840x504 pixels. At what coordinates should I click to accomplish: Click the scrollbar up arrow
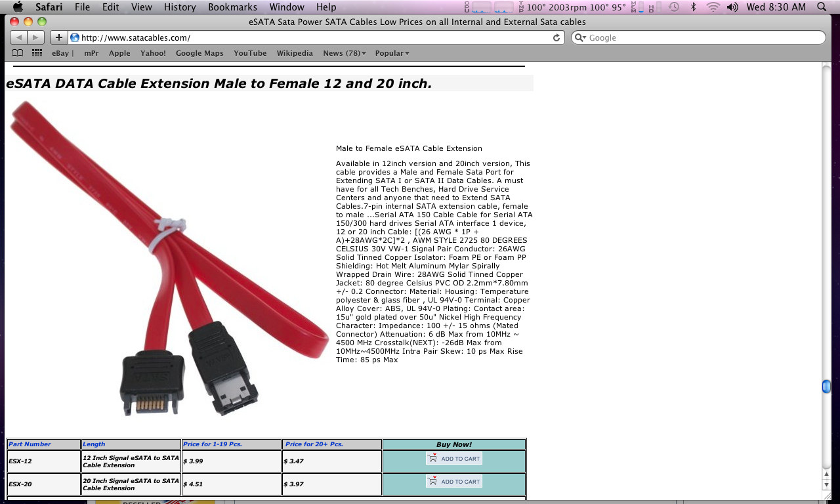tap(826, 474)
